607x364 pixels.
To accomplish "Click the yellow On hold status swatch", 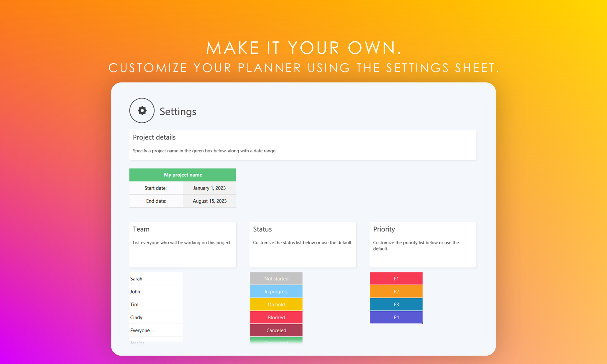I will coord(276,304).
